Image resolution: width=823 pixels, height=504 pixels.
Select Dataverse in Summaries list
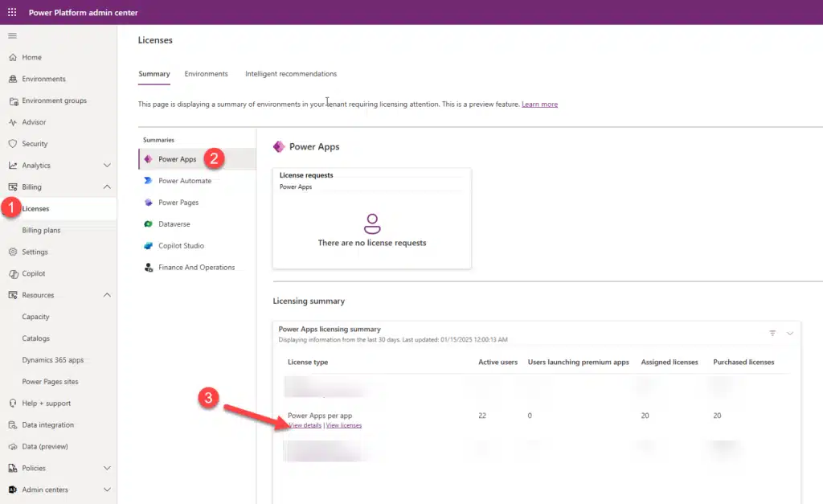point(198,224)
